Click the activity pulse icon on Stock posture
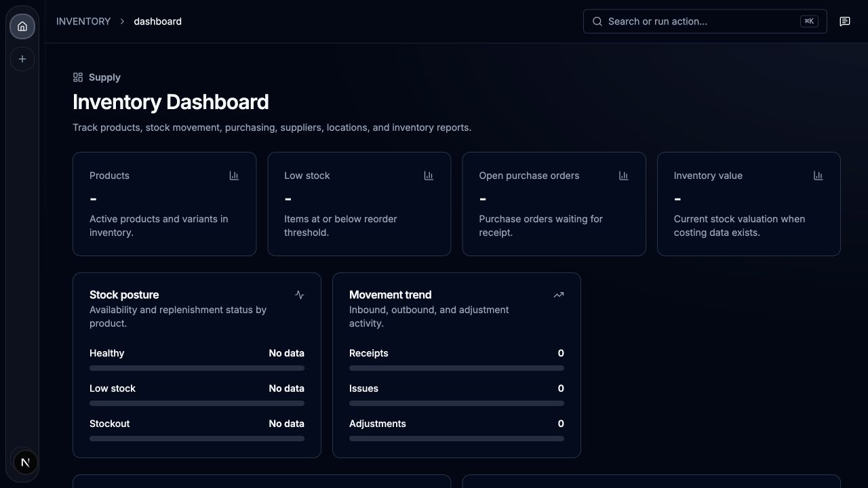Viewport: 868px width, 488px height. 299,295
